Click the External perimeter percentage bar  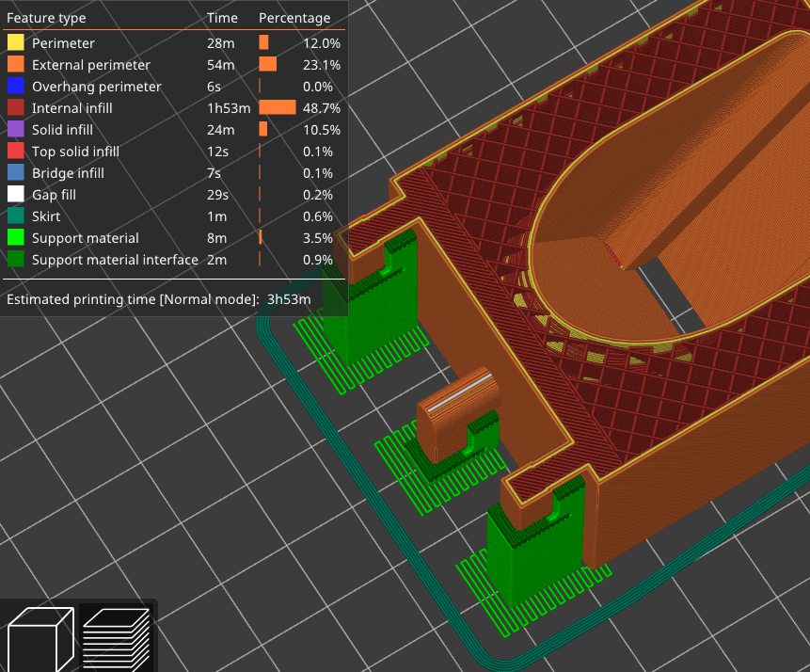(267, 64)
